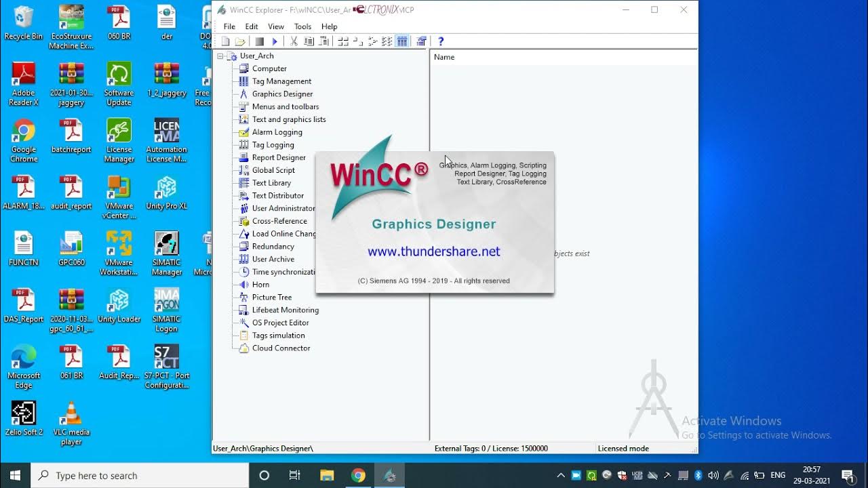Open Cortana circle icon on taskbar

(264, 475)
